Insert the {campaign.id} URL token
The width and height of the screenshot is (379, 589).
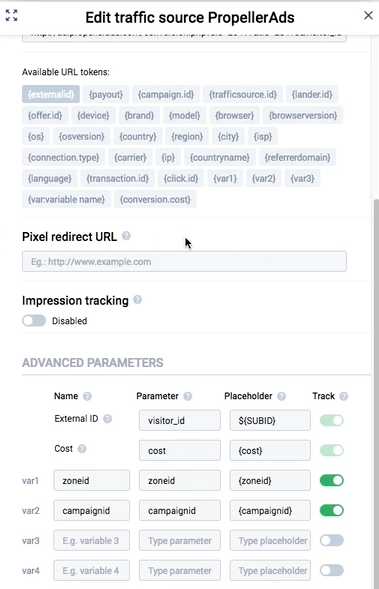[166, 94]
